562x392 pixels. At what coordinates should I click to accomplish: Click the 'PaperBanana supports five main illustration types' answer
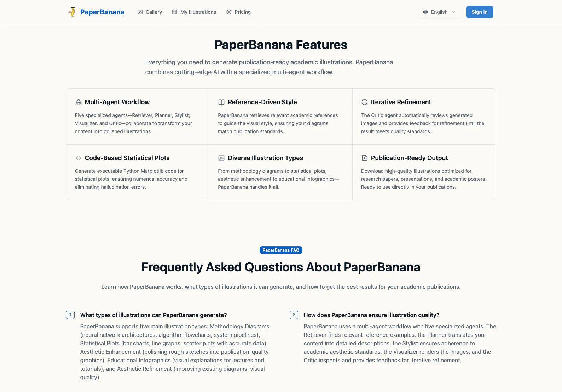pos(175,352)
